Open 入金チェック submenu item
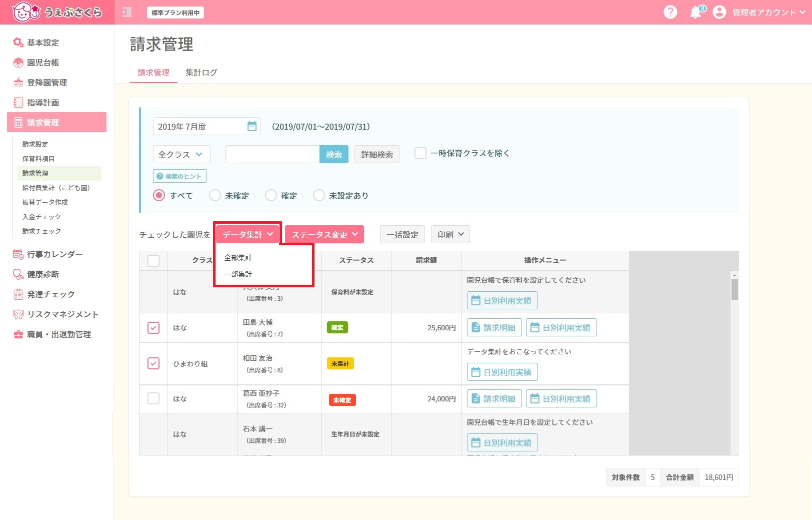The width and height of the screenshot is (812, 520). click(x=41, y=217)
